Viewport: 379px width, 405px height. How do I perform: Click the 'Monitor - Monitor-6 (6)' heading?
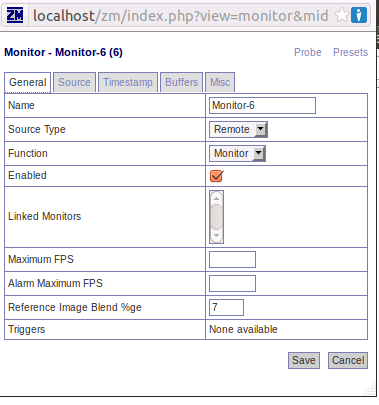click(x=63, y=52)
